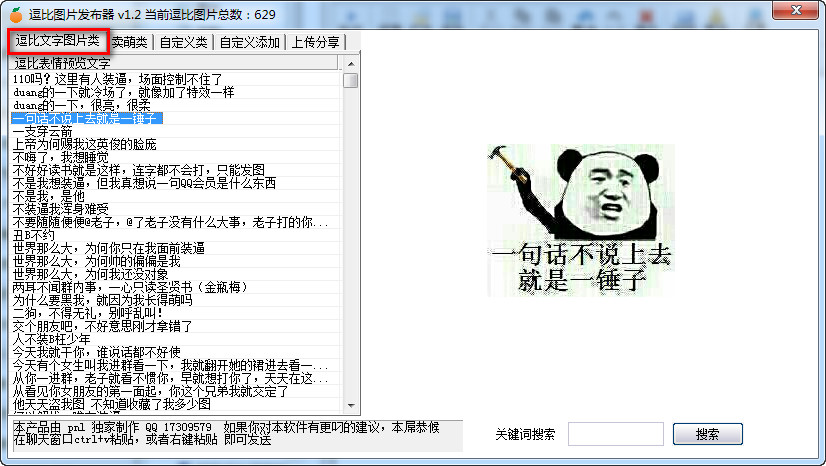826x466 pixels.
Task: Open the 上传分享 tab
Action: [315, 42]
